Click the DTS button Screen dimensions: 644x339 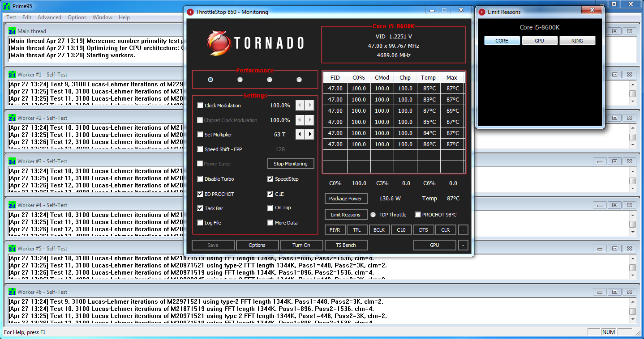pyautogui.click(x=424, y=230)
